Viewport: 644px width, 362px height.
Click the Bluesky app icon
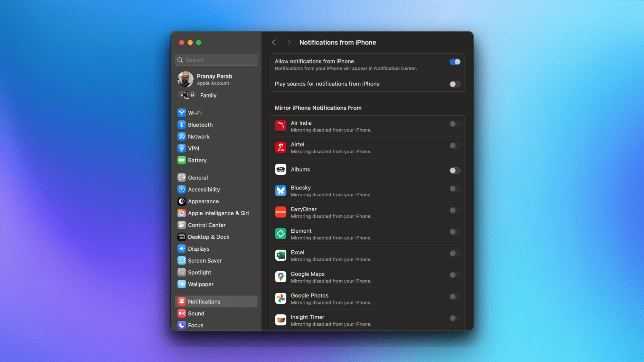(280, 190)
